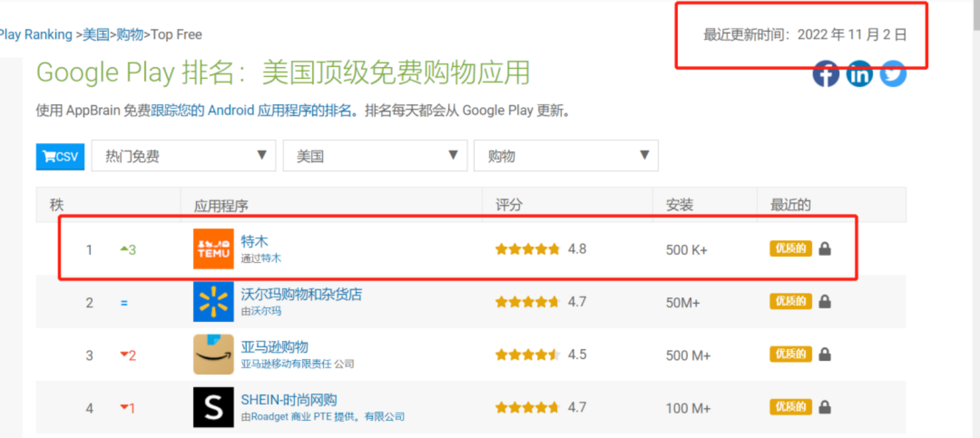Open developer link 通过特木
The image size is (980, 438).
click(x=261, y=258)
